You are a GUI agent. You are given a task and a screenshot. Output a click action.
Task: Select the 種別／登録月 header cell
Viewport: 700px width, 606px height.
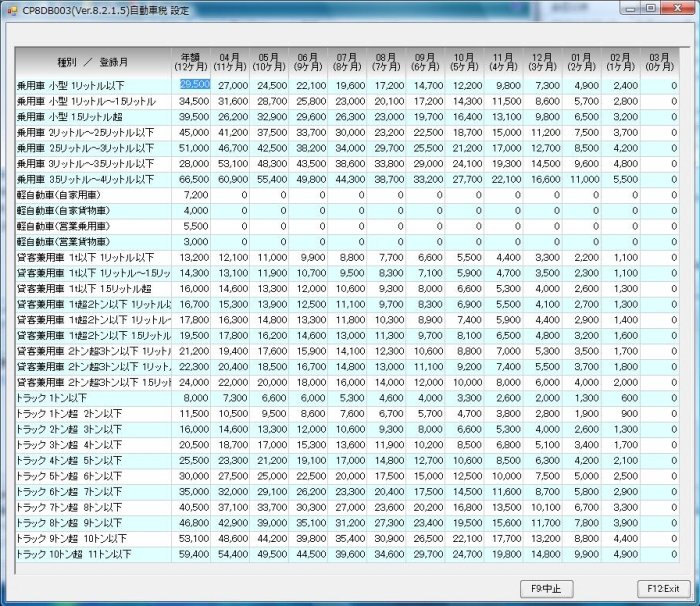pyautogui.click(x=94, y=62)
